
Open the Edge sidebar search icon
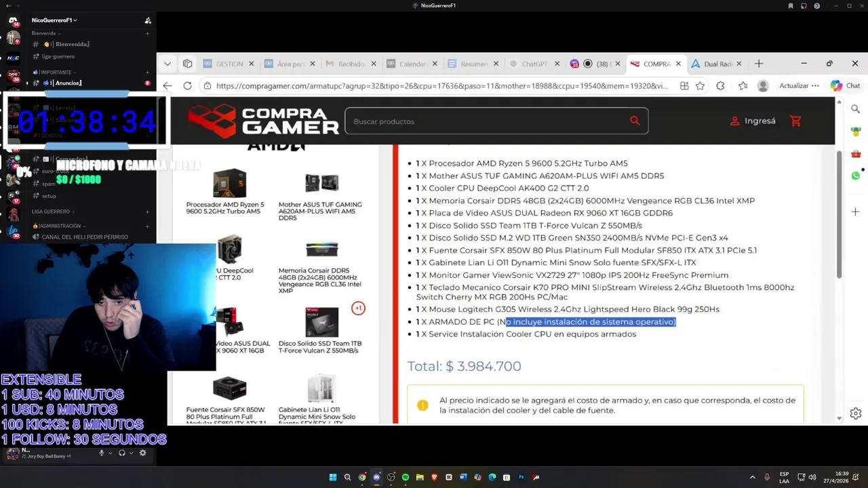856,108
